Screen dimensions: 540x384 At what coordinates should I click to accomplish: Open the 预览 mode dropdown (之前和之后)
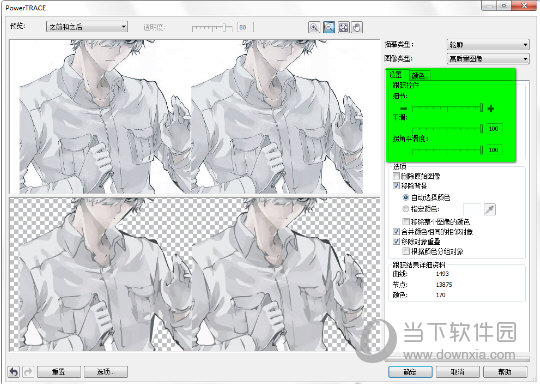tap(87, 27)
